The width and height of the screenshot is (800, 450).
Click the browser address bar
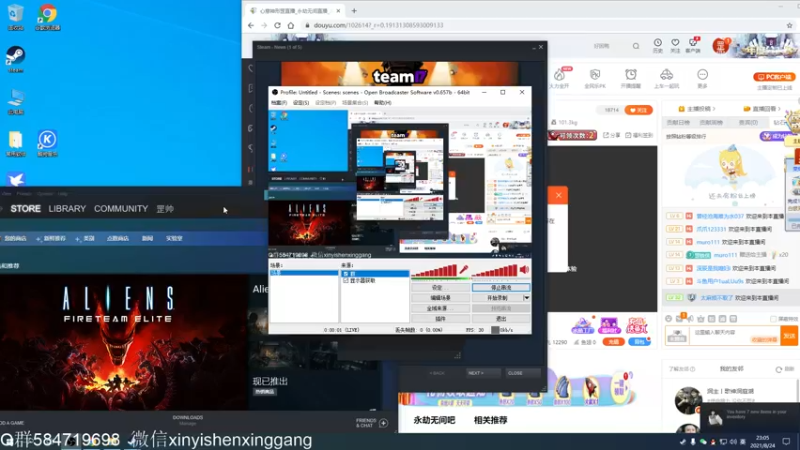point(543,25)
